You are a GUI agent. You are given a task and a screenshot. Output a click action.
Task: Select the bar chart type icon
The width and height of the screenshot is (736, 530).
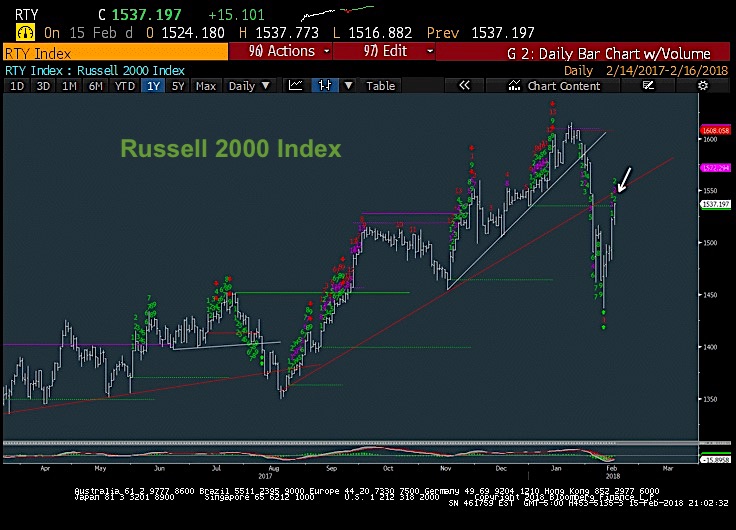[325, 86]
